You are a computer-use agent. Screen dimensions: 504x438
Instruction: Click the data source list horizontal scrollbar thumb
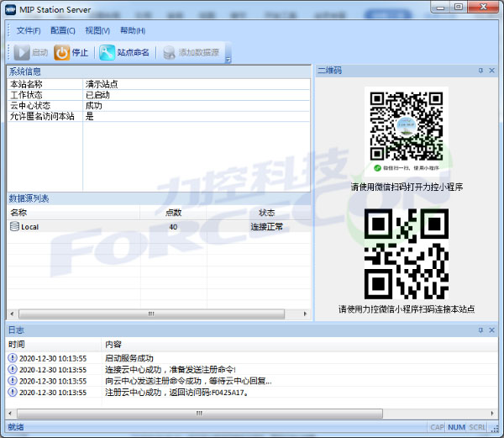pyautogui.click(x=151, y=314)
